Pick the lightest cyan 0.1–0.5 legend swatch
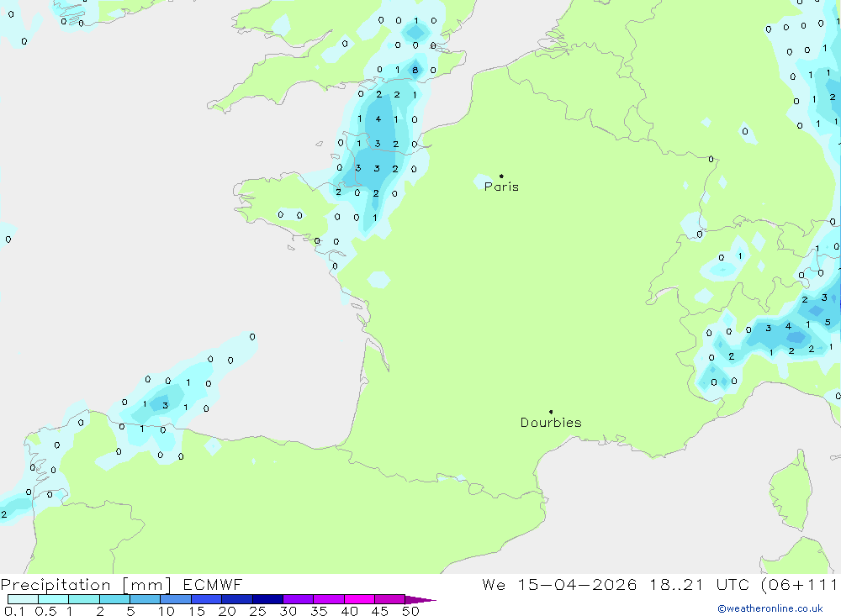Screen dimensions: 841x616 (23, 599)
